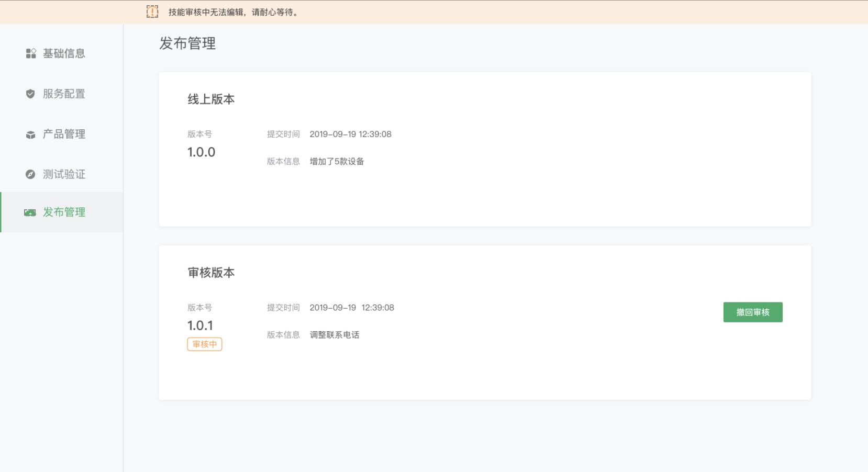Click the 发布管理 sidebar icon
Image resolution: width=868 pixels, height=472 pixels.
(x=31, y=212)
